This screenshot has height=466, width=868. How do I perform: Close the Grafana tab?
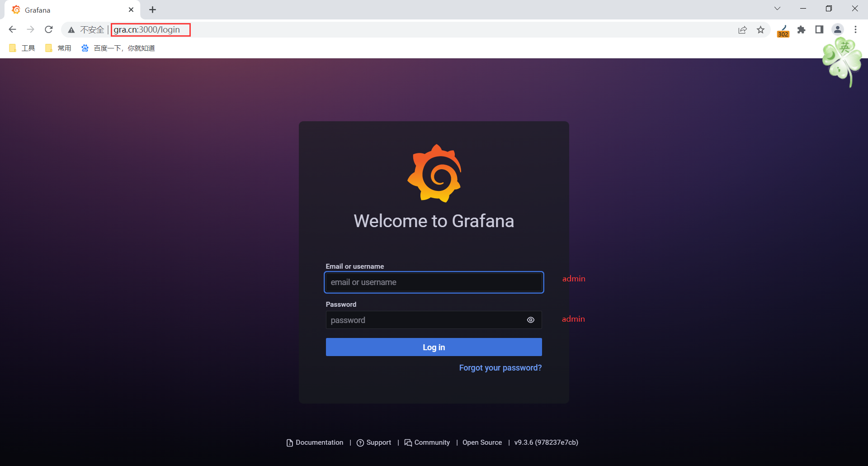click(131, 10)
